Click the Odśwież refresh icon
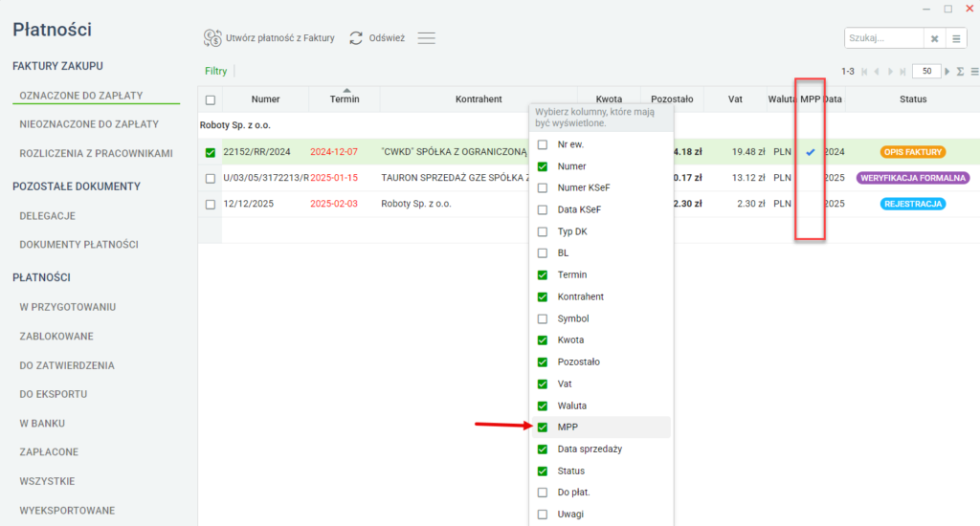The image size is (980, 526). pyautogui.click(x=356, y=38)
